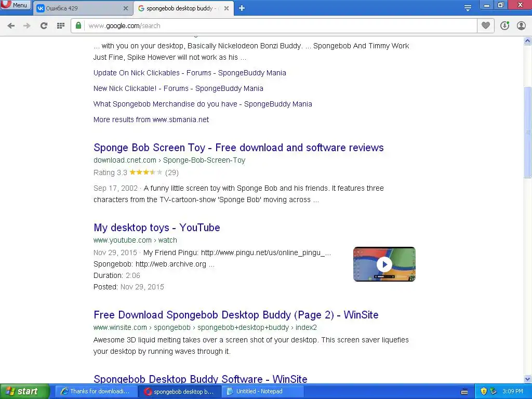
Task: Open My desktop toys - YouTube result
Action: (157, 228)
